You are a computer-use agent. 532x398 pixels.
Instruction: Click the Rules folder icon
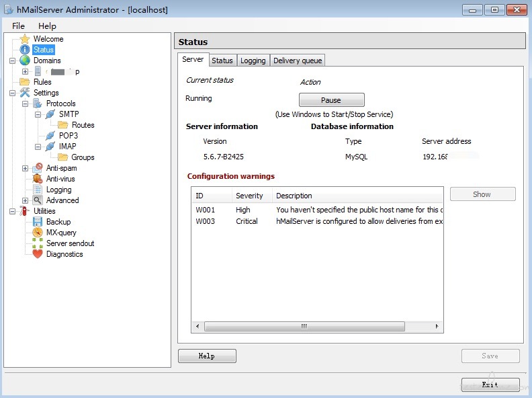(25, 82)
